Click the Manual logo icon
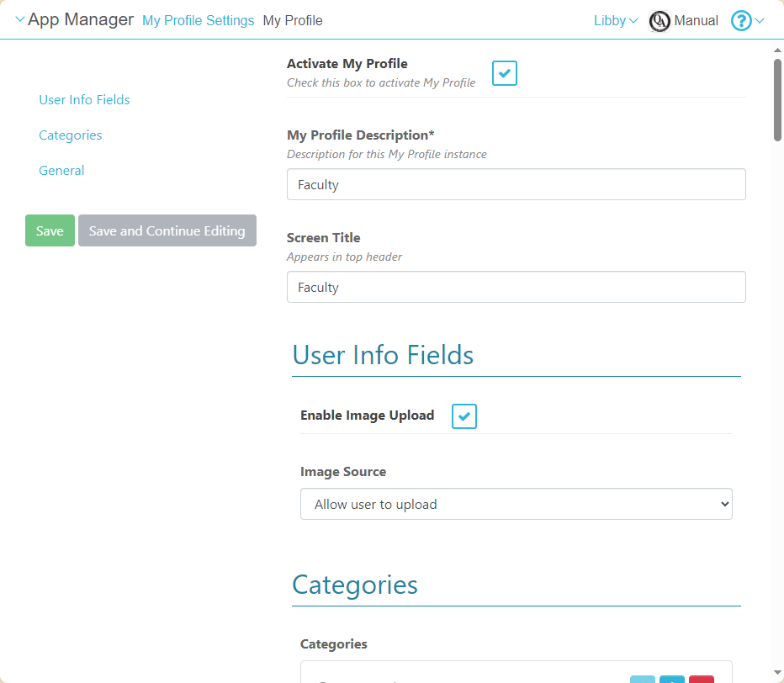The image size is (784, 683). pos(660,21)
